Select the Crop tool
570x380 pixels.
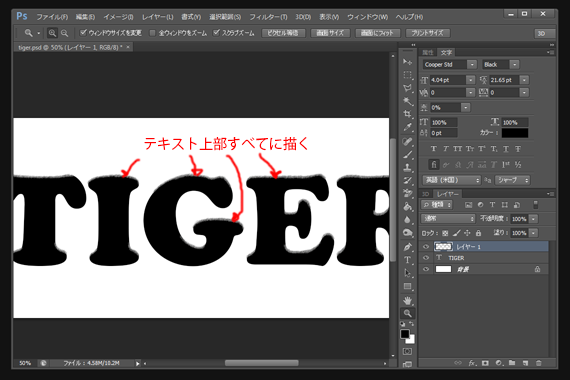click(408, 114)
